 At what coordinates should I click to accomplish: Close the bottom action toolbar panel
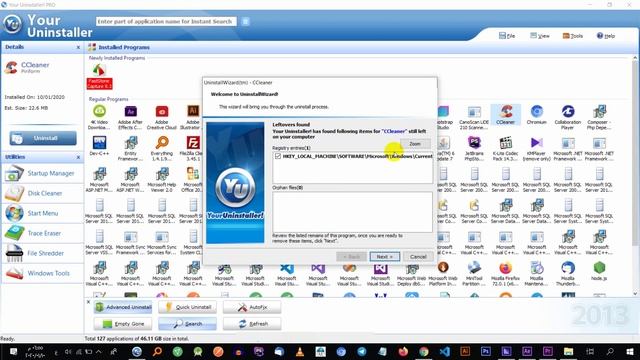tap(89, 302)
